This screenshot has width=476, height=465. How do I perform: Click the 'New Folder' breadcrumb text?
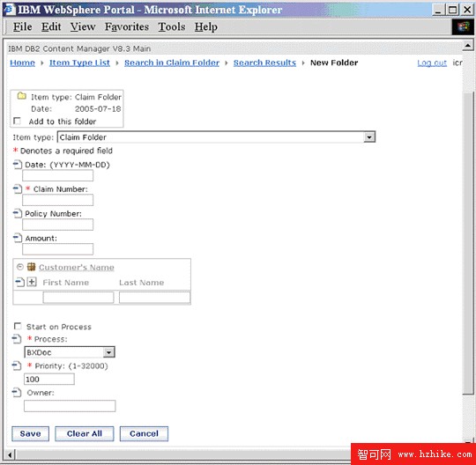click(x=334, y=63)
